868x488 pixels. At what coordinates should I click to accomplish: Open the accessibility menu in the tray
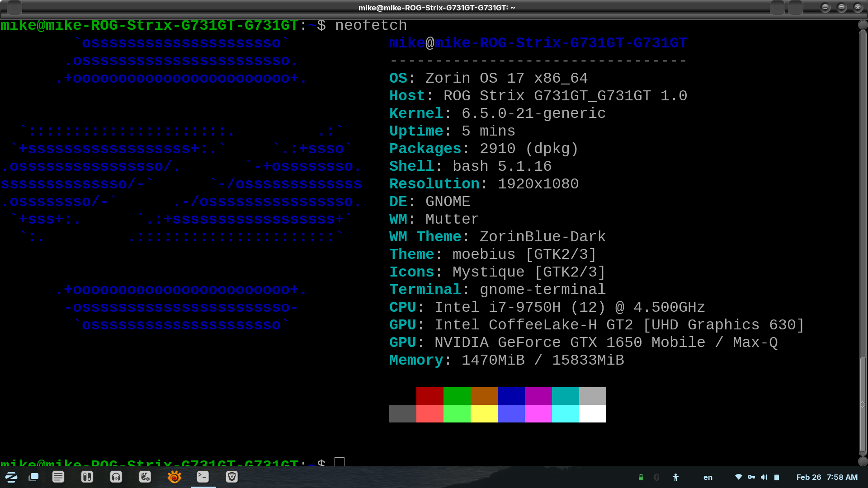(x=675, y=477)
